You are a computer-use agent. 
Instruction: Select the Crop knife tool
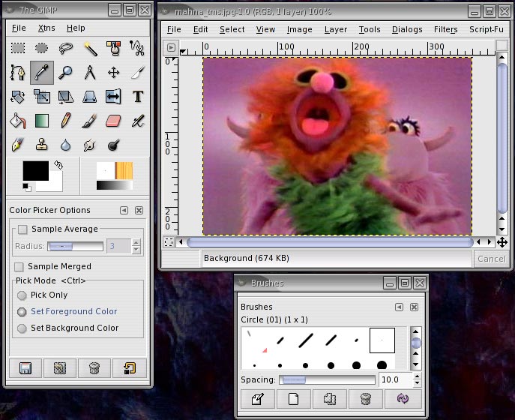coord(137,72)
